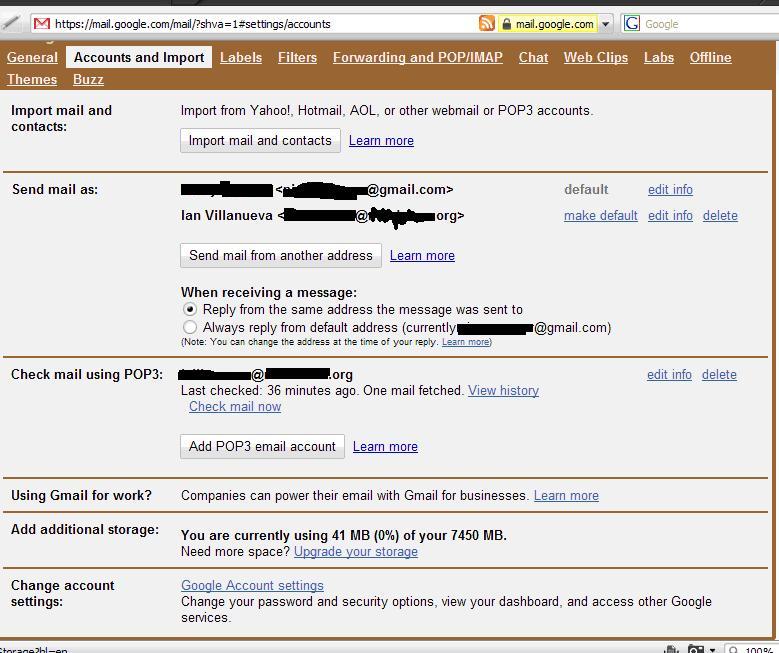Open View history for POP3 fetches
779x653 pixels.
(x=503, y=391)
